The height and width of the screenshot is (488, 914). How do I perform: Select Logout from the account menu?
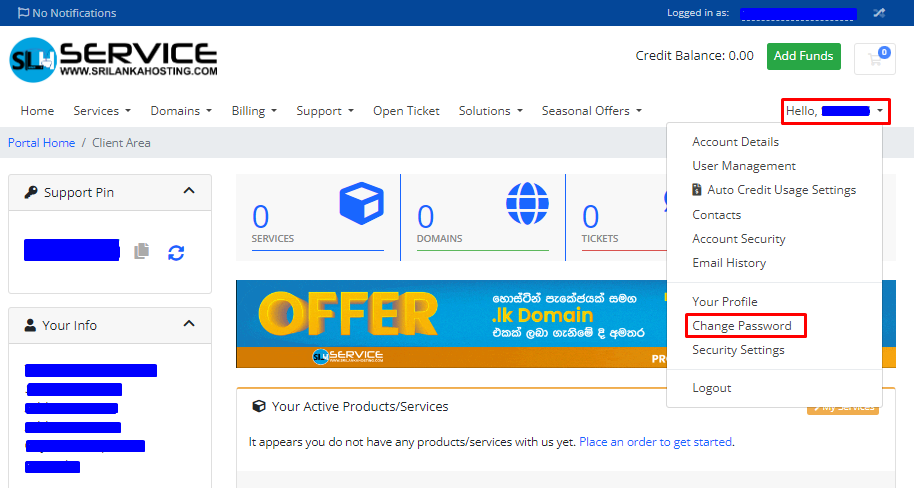pyautogui.click(x=711, y=388)
